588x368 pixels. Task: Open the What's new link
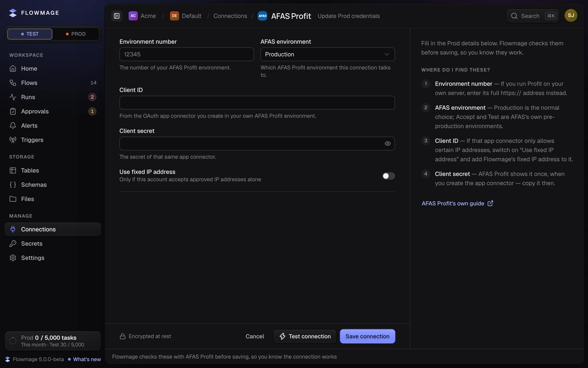(87, 359)
